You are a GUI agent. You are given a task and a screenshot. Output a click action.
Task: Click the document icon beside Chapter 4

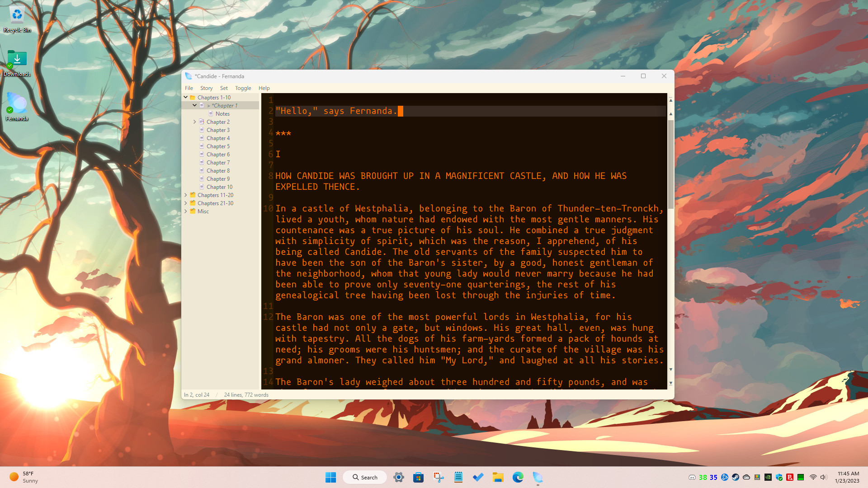tap(202, 138)
